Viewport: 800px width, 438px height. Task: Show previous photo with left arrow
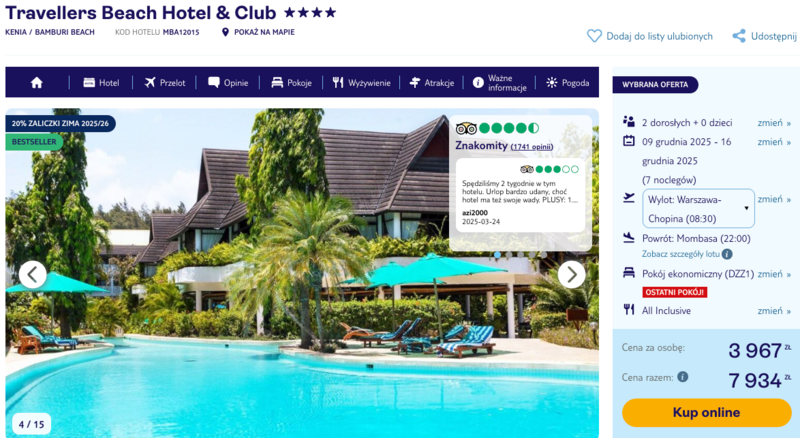click(x=33, y=275)
